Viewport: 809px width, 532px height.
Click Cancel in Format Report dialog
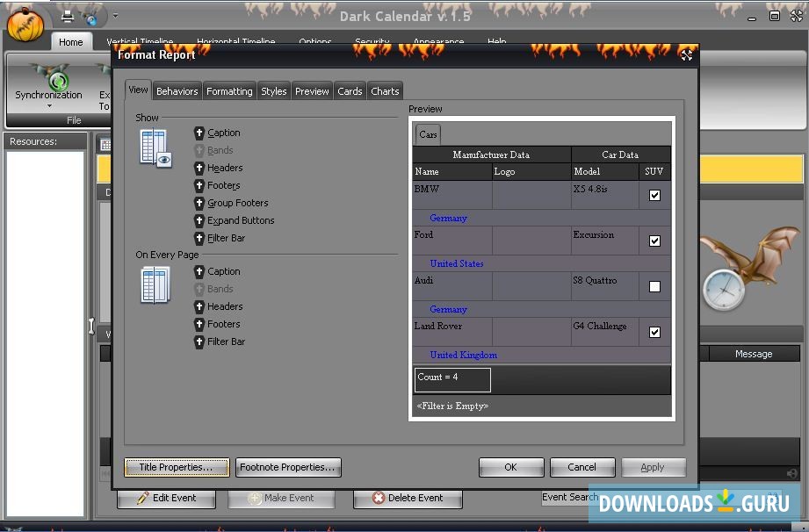click(582, 467)
